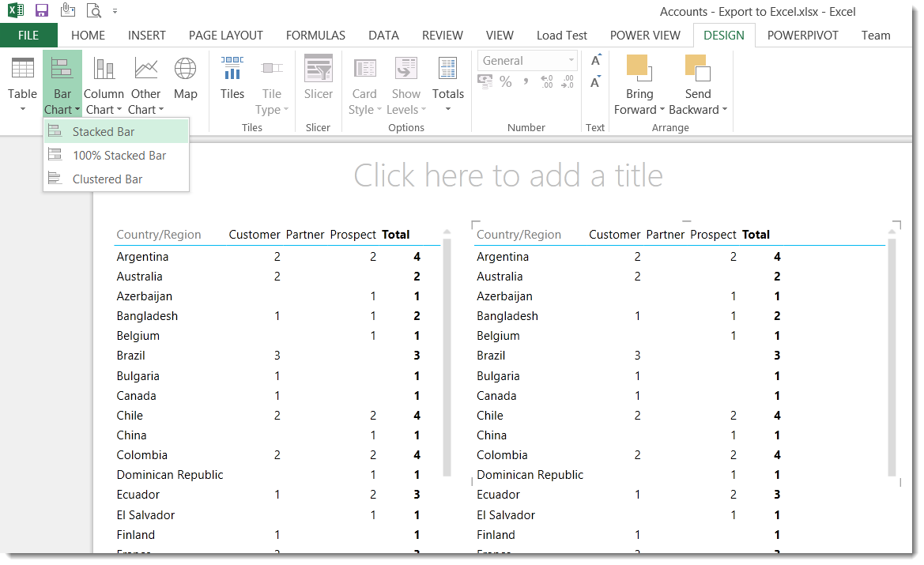Click the Percent format icon

[x=505, y=81]
